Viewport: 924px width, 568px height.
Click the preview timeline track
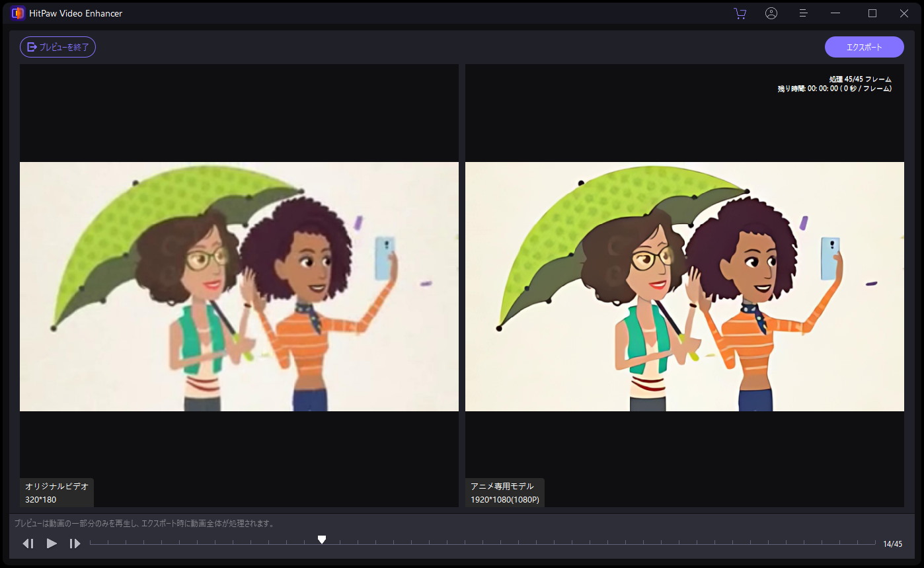482,544
